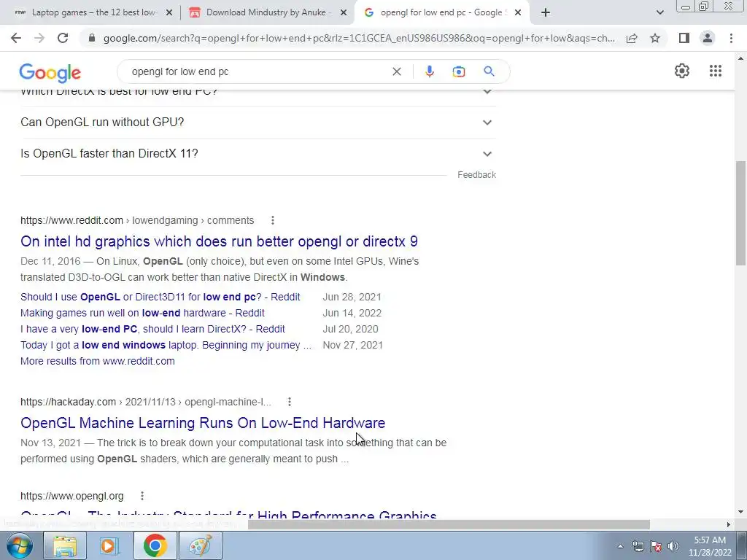Search by image with camera icon
This screenshot has height=560, width=747.
[x=458, y=71]
